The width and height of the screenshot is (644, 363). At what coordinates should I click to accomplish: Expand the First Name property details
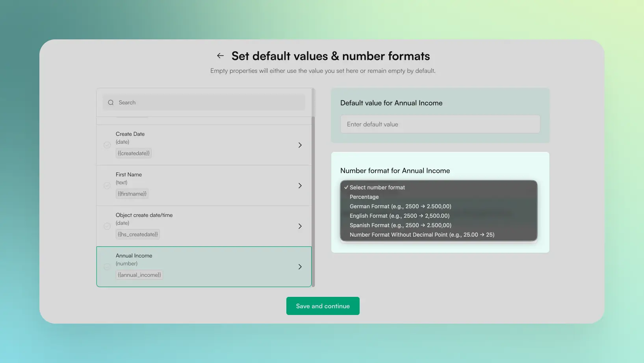300,185
